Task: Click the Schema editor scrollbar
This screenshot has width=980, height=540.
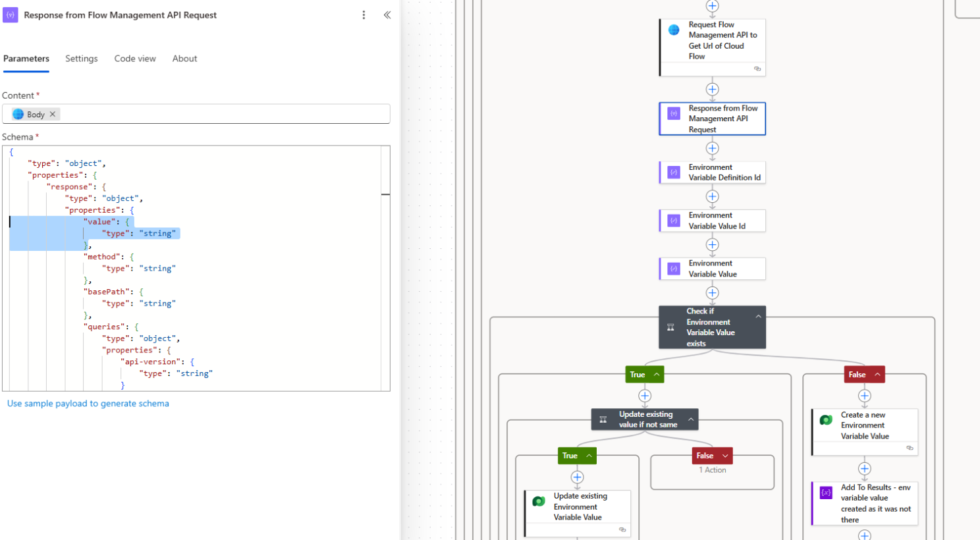Action: (x=386, y=195)
